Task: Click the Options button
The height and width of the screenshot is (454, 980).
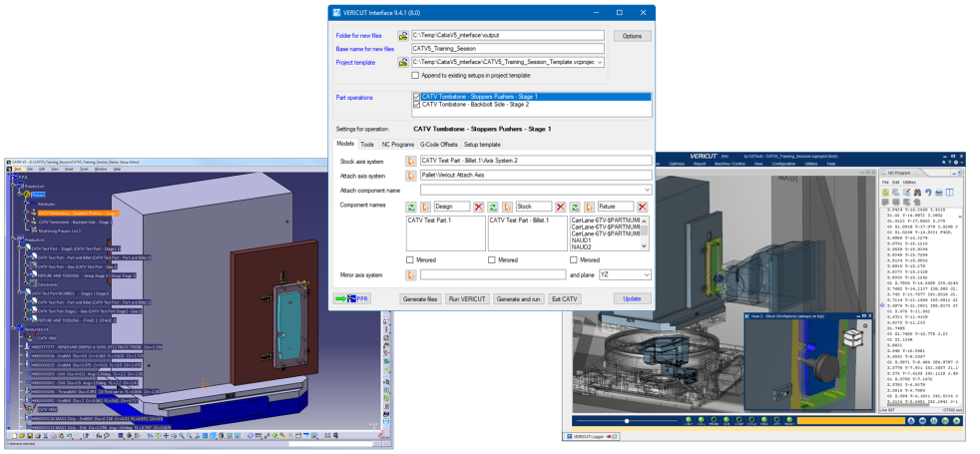Action: pos(632,36)
